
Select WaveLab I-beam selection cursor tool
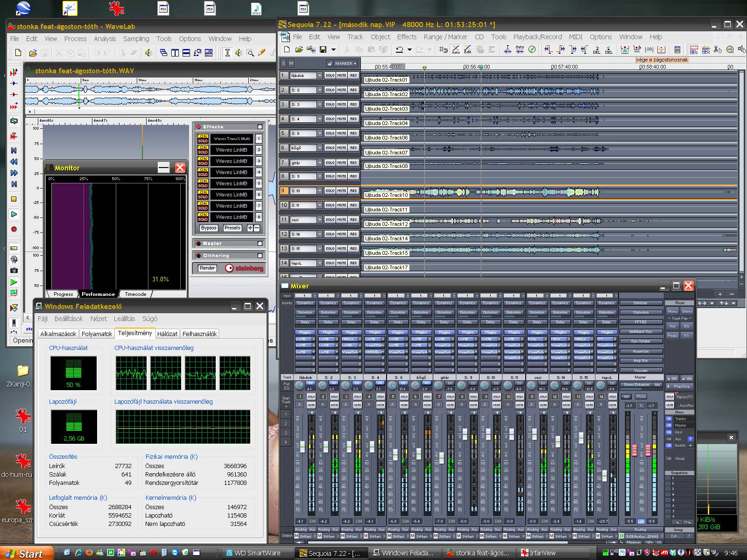tap(227, 53)
